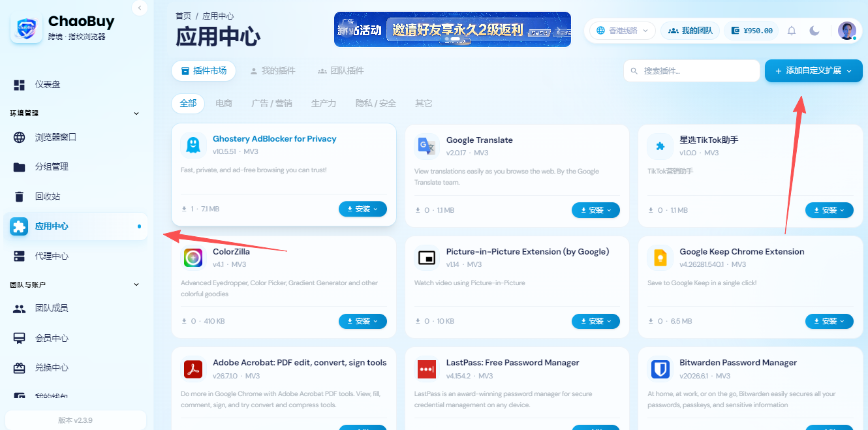This screenshot has height=430, width=868.
Task: Filter by 其它 category
Action: pyautogui.click(x=424, y=103)
